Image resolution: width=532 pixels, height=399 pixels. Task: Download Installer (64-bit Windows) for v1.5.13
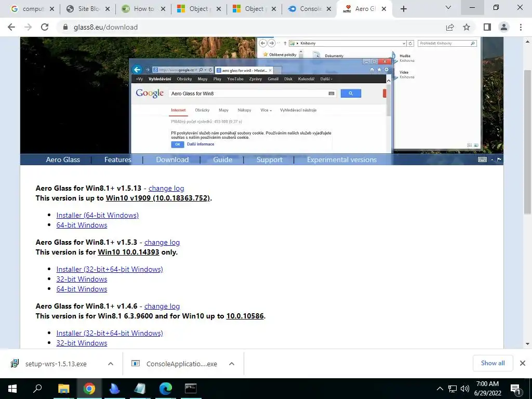coord(97,215)
